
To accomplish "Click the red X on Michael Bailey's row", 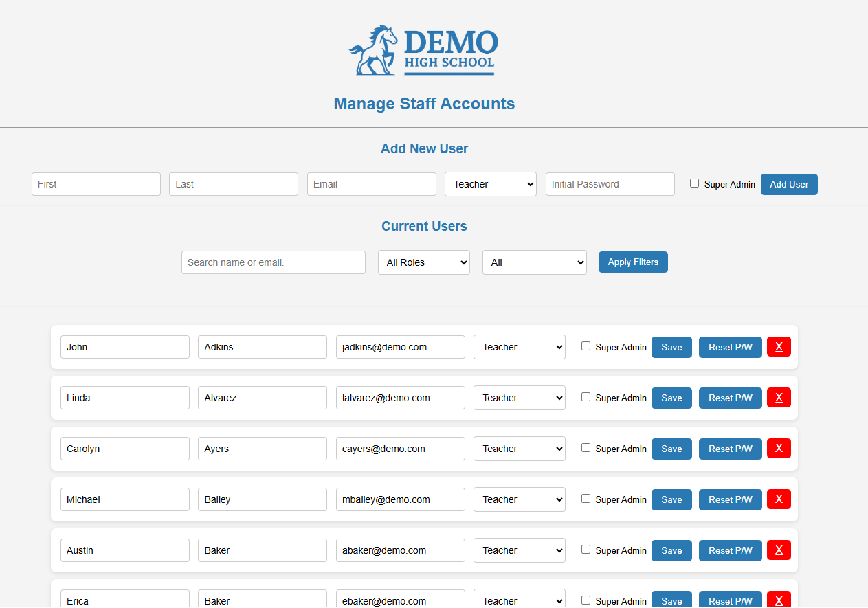I will point(779,499).
